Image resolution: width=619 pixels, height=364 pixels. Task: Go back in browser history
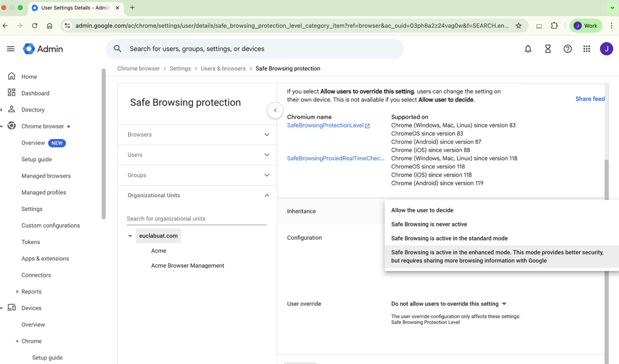point(5,26)
